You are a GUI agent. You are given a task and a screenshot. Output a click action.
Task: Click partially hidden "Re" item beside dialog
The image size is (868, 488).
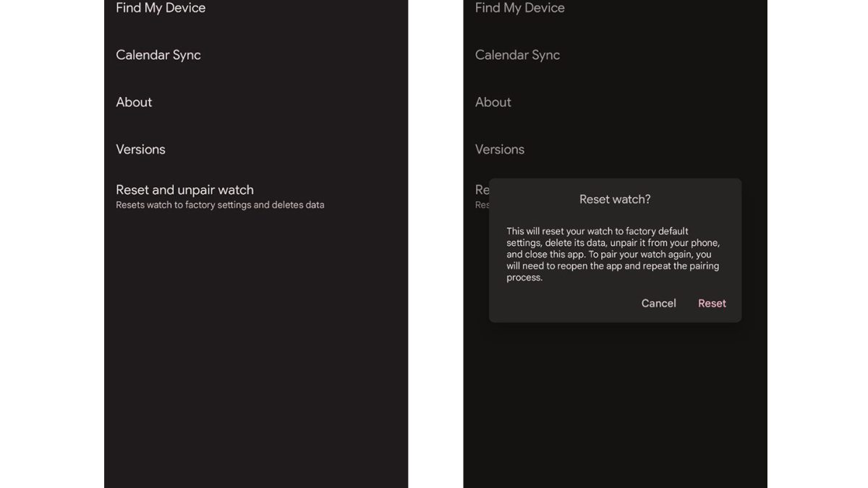pyautogui.click(x=482, y=191)
